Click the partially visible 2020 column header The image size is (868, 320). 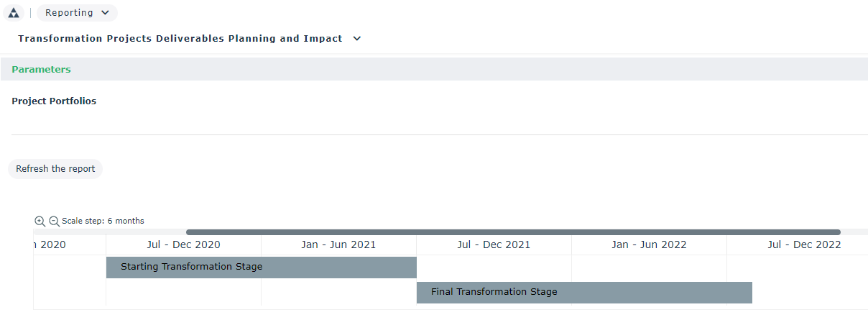[51, 245]
